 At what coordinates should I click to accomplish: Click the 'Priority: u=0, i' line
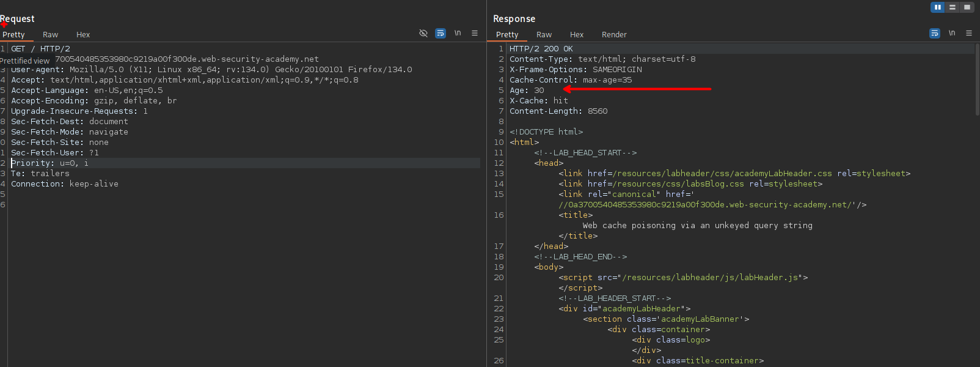[x=49, y=163]
